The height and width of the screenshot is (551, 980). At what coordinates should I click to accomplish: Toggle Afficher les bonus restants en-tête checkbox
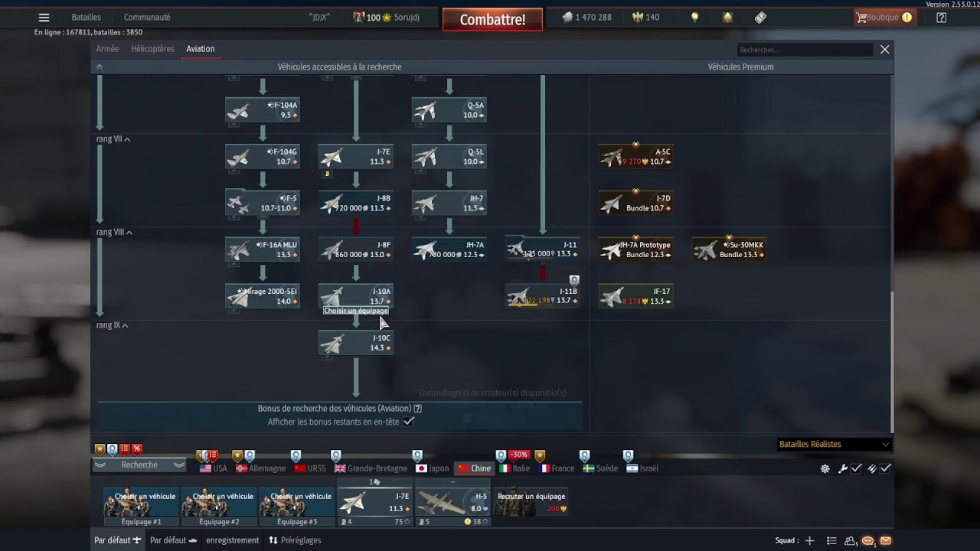point(409,421)
